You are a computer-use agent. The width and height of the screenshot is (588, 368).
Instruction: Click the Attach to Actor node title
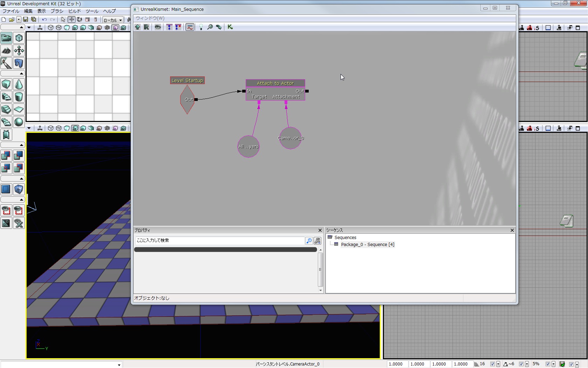click(x=275, y=83)
